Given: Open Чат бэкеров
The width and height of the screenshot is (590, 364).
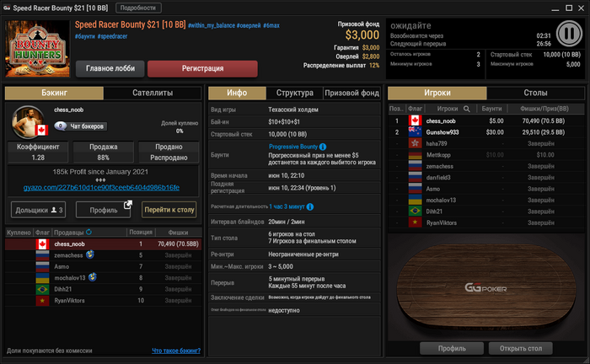Looking at the screenshot, I should point(81,126).
